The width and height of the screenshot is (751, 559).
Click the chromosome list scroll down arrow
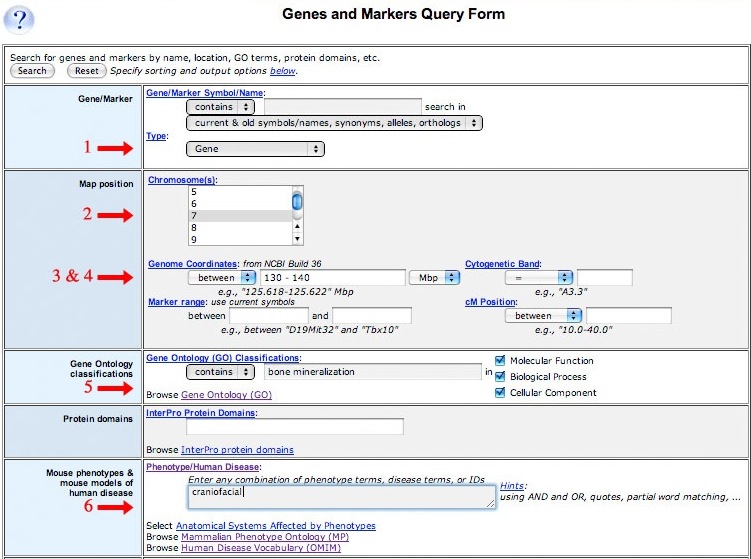pyautogui.click(x=297, y=239)
